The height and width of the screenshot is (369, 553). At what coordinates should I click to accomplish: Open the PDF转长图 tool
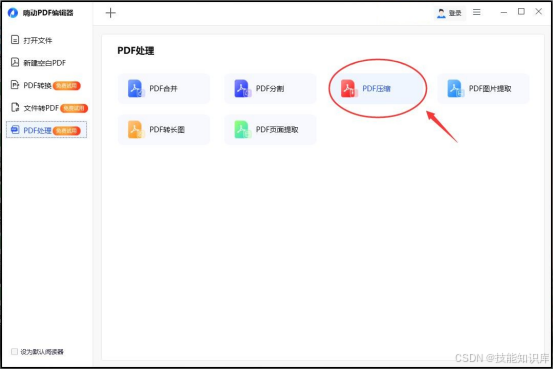tap(164, 129)
